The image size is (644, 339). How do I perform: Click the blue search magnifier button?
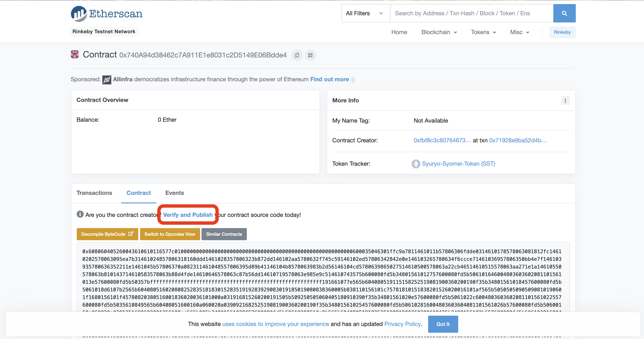point(564,13)
